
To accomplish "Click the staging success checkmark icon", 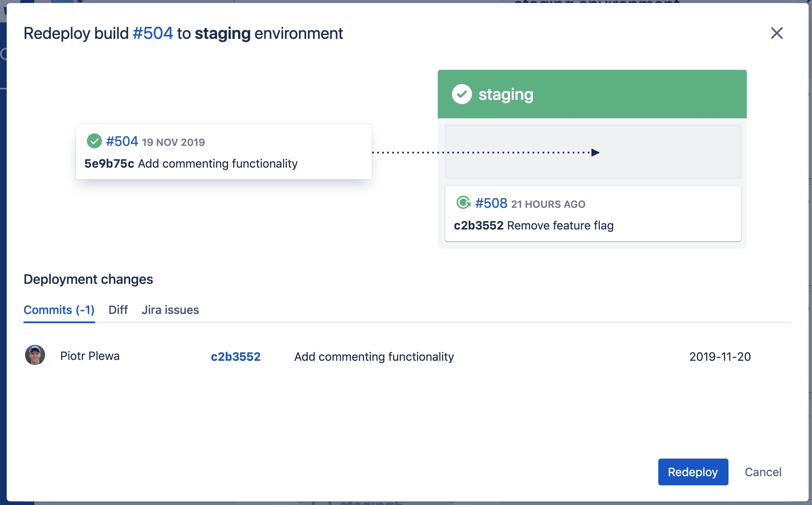I will [x=462, y=94].
